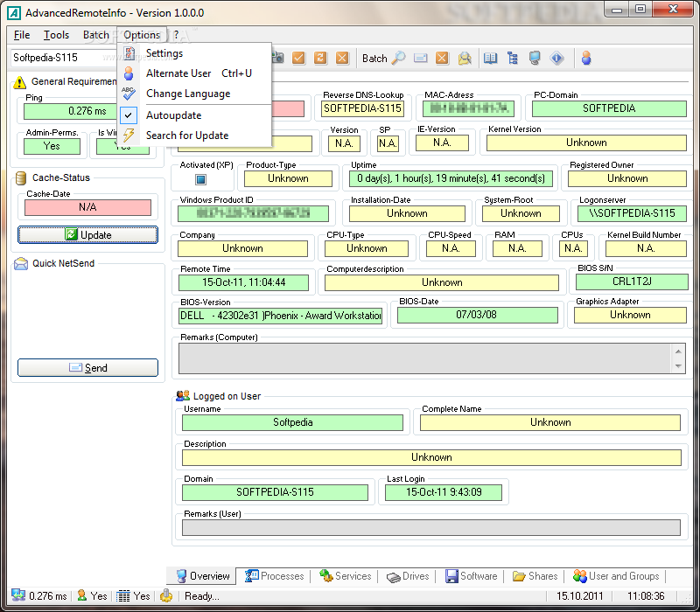Viewport: 700px width, 612px height.
Task: Click the orange X icon after Batch message icon
Action: point(442,58)
